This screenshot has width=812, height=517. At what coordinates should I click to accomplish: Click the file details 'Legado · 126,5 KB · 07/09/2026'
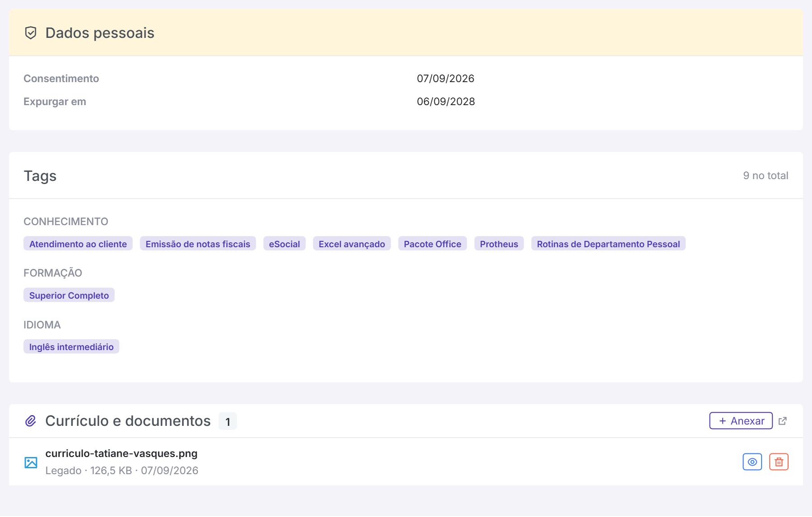click(x=122, y=471)
